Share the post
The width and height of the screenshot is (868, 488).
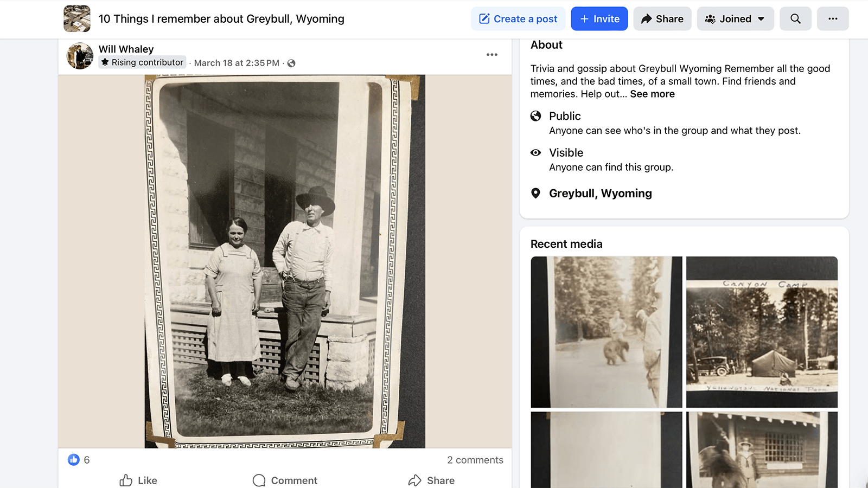tap(431, 480)
